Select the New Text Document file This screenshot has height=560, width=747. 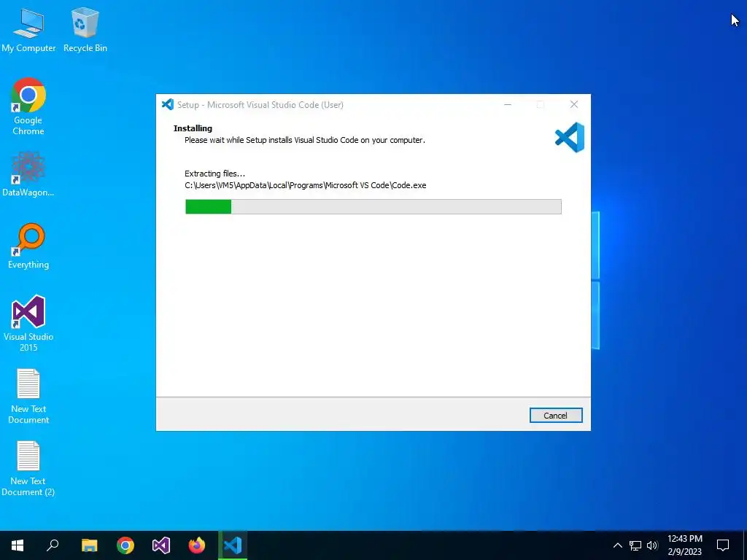(28, 396)
